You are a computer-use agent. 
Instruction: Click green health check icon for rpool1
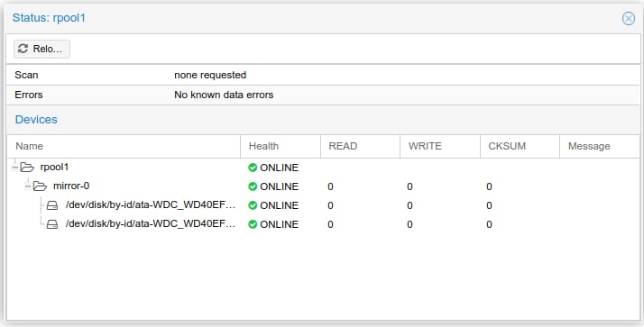pos(253,168)
